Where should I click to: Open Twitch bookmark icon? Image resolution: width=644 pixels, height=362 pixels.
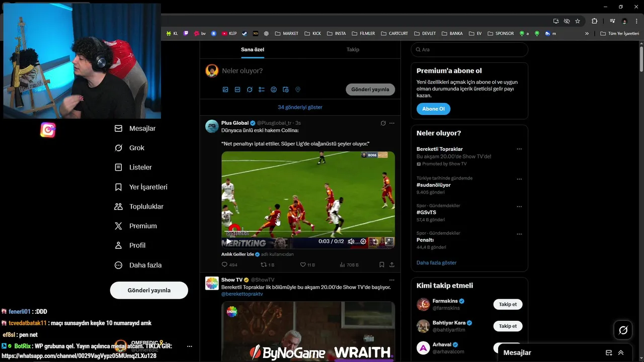click(x=186, y=34)
